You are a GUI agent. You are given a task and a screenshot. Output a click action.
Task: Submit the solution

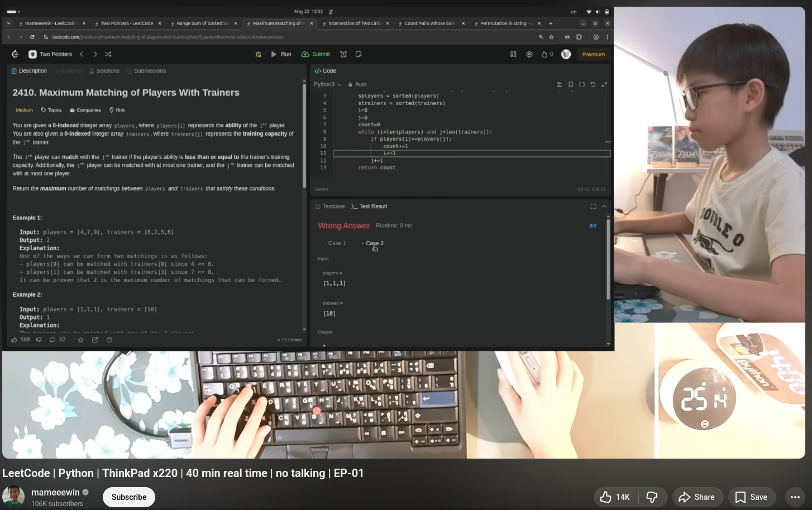(316, 54)
